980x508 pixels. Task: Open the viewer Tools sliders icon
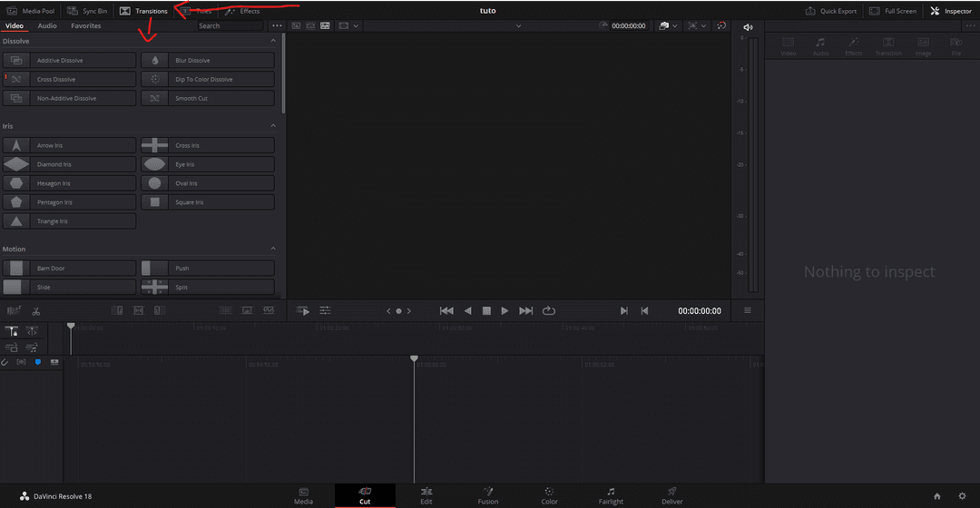tap(325, 310)
